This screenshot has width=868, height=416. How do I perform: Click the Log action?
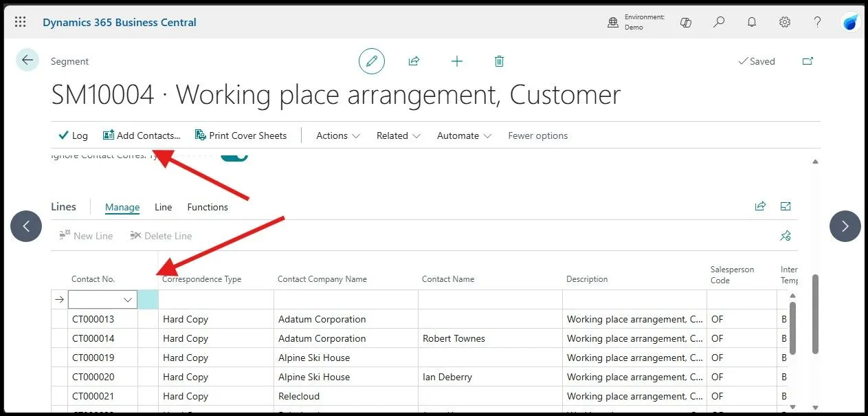point(73,135)
